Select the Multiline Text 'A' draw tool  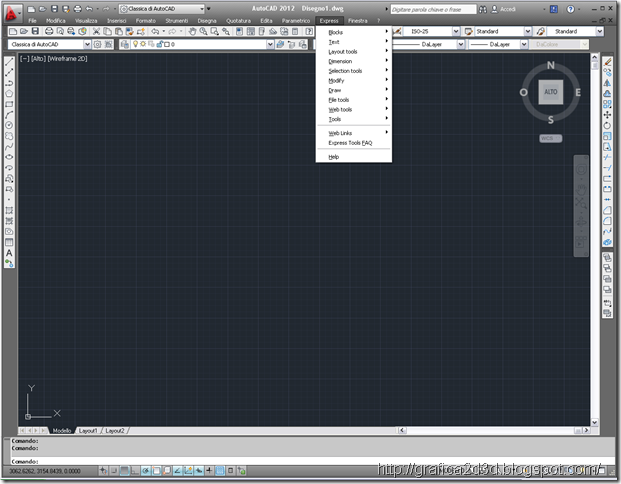click(x=9, y=253)
